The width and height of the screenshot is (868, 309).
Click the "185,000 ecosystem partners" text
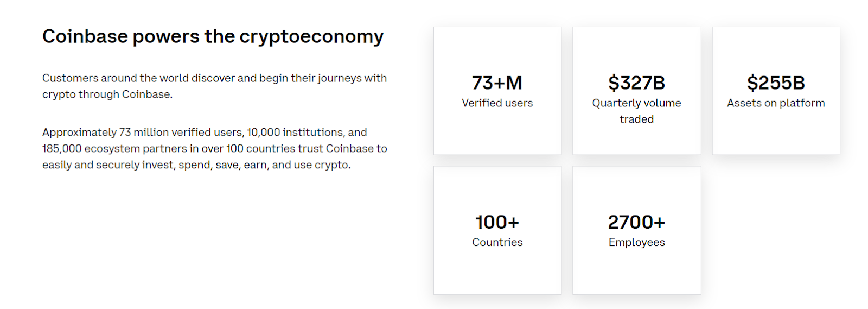(x=114, y=149)
